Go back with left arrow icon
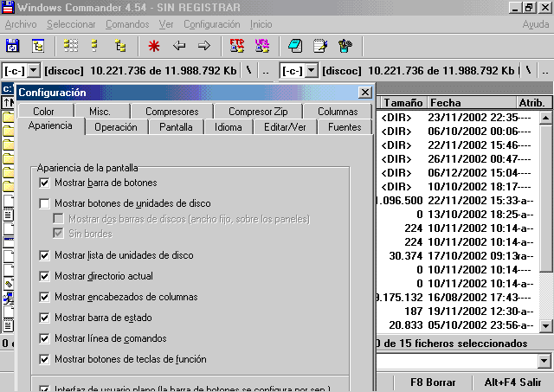The width and height of the screenshot is (554, 392). coord(179,46)
